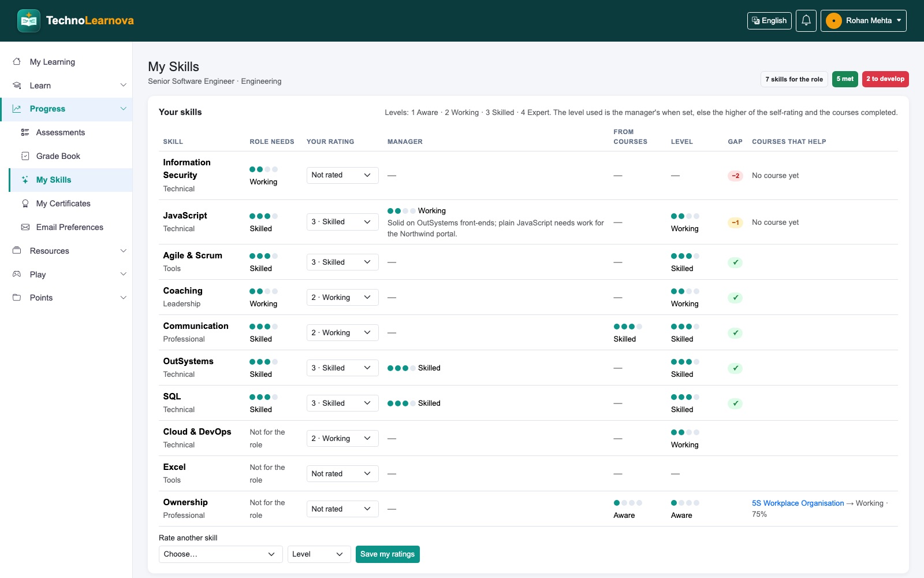Click the translate icon beside English

tap(755, 21)
